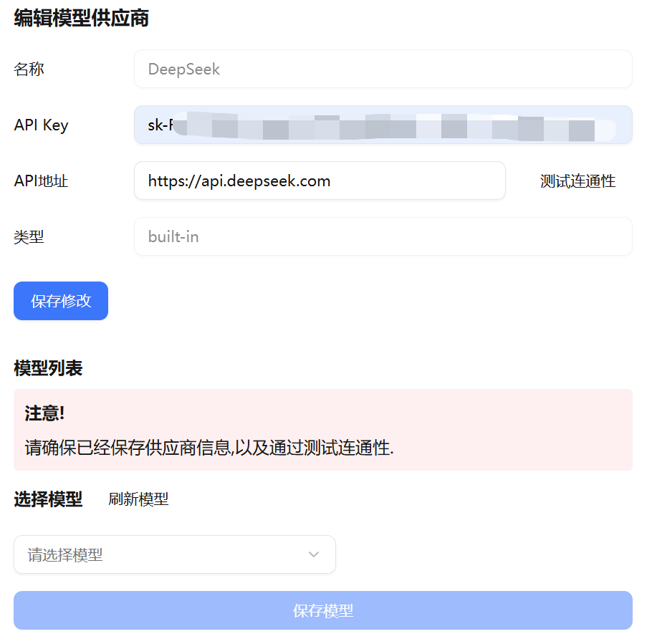662x644 pixels.
Task: Focus the 名称 field containing DeepSeek
Action: pos(383,69)
